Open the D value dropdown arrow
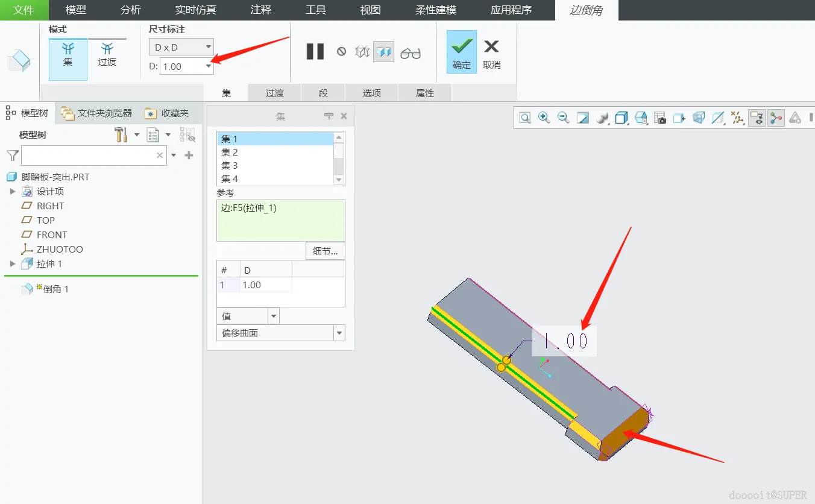Viewport: 815px width, 504px height. coord(209,66)
